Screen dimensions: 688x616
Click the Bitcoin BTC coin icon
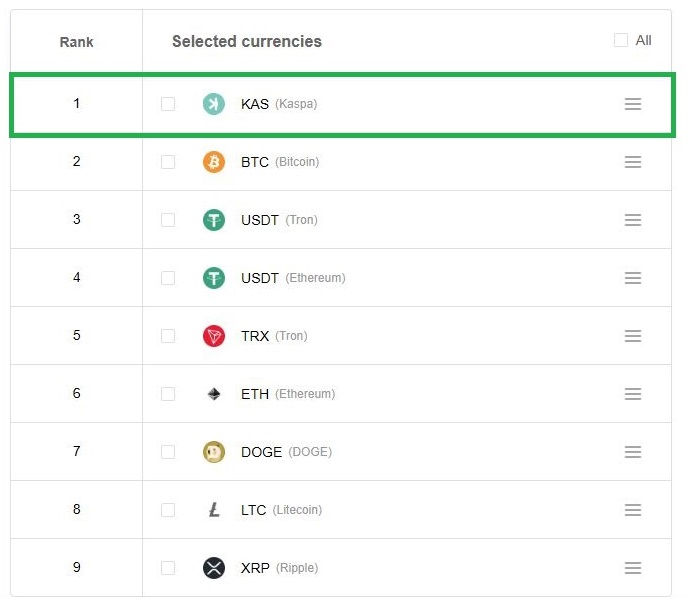214,162
